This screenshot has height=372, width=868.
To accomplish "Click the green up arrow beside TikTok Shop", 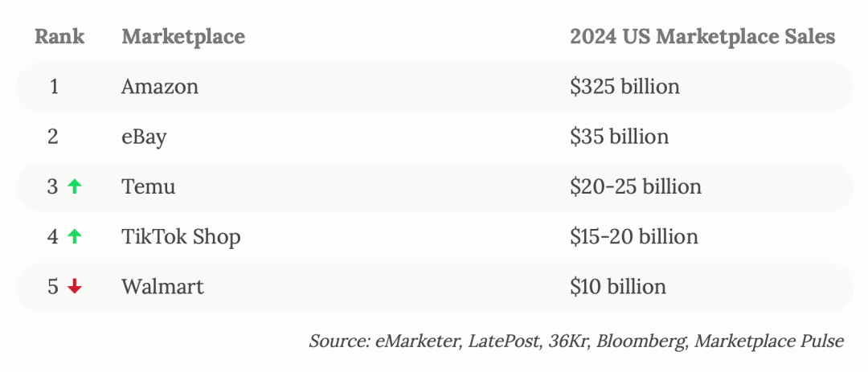I will click(x=74, y=237).
